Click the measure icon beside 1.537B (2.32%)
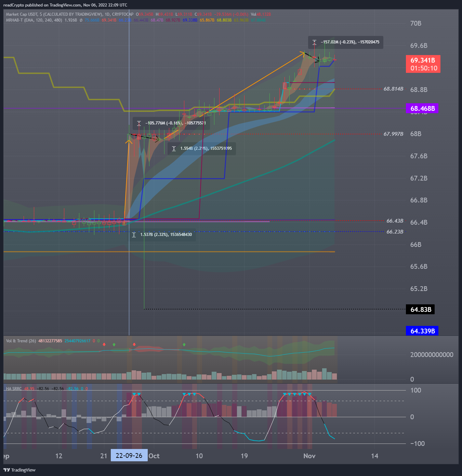The image size is (462, 476). pos(134,235)
